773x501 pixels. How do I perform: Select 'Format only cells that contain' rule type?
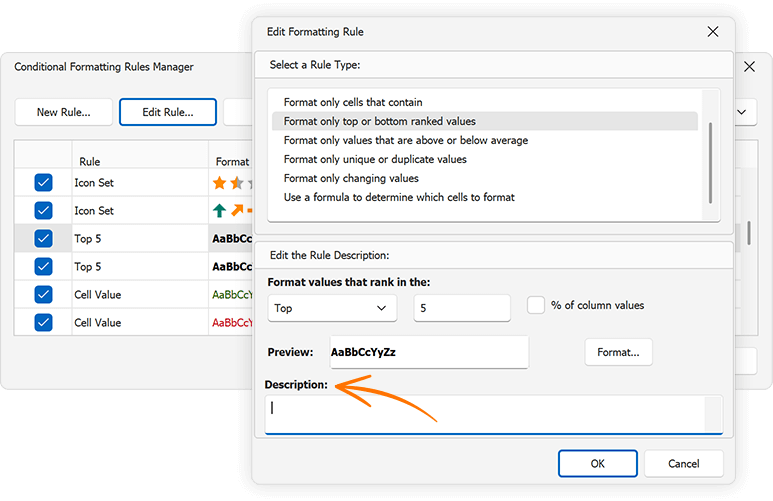tap(353, 102)
